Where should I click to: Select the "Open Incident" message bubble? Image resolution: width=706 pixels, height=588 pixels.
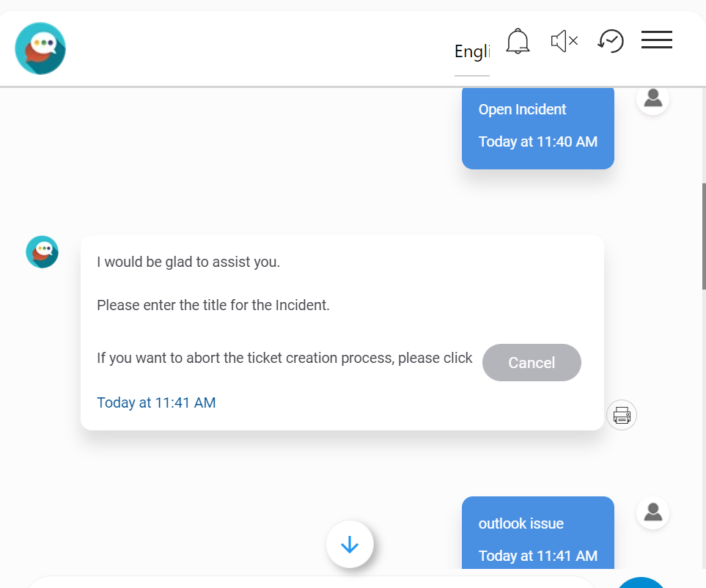tap(537, 125)
